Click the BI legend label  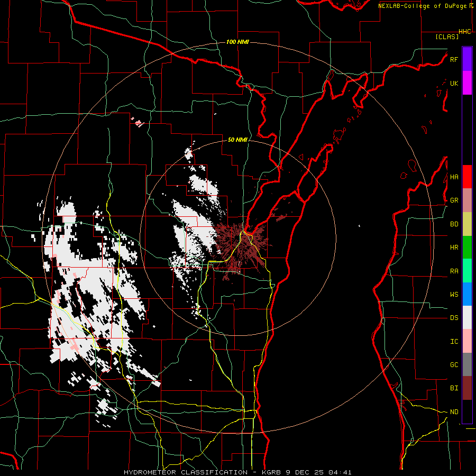pyautogui.click(x=454, y=388)
